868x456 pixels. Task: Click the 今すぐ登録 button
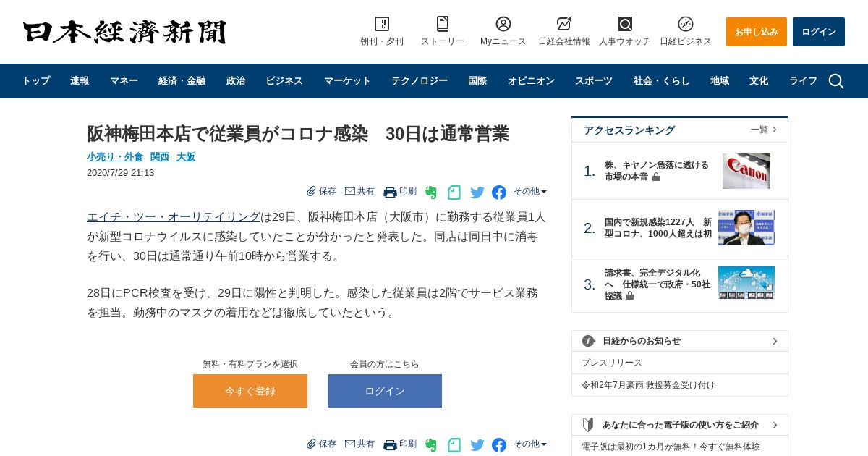pos(250,391)
